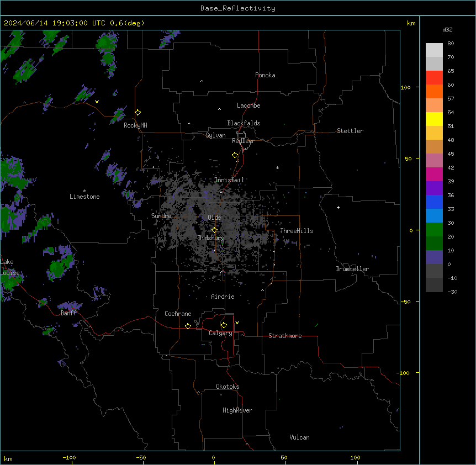The width and height of the screenshot is (476, 465).
Task: Select the blue 33–36 dBZ legend swatch
Action: click(x=434, y=202)
